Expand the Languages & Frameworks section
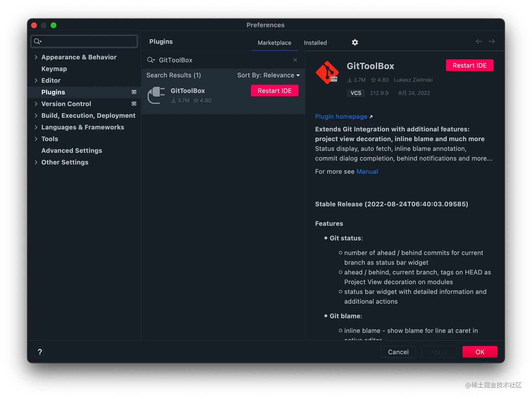532x399 pixels. [x=36, y=127]
